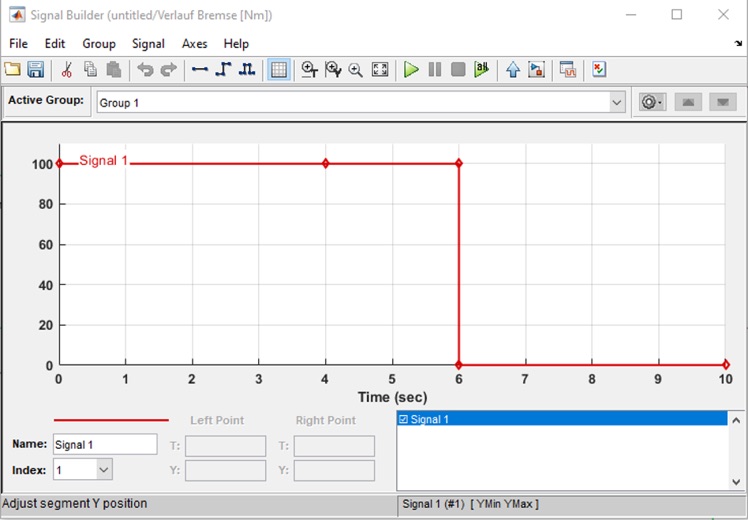Screen dimensions: 748x520
Task: Start simulation with green play button
Action: [411, 70]
